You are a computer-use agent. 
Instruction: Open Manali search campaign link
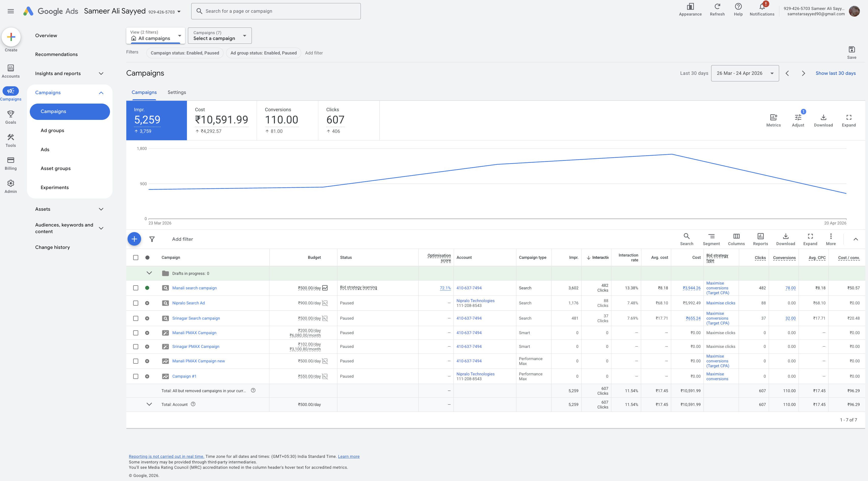coord(195,288)
